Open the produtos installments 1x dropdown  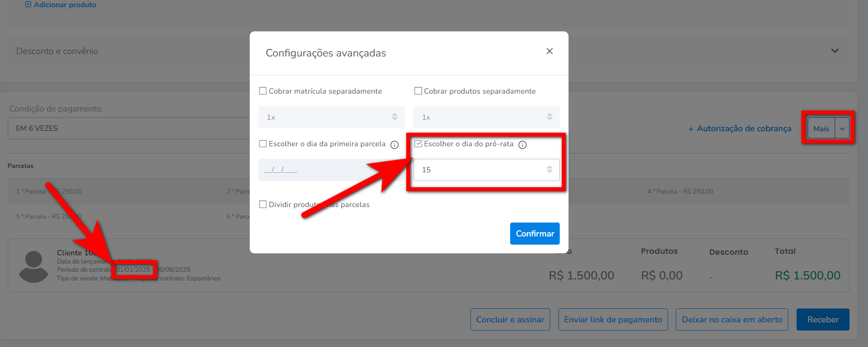pyautogui.click(x=486, y=117)
